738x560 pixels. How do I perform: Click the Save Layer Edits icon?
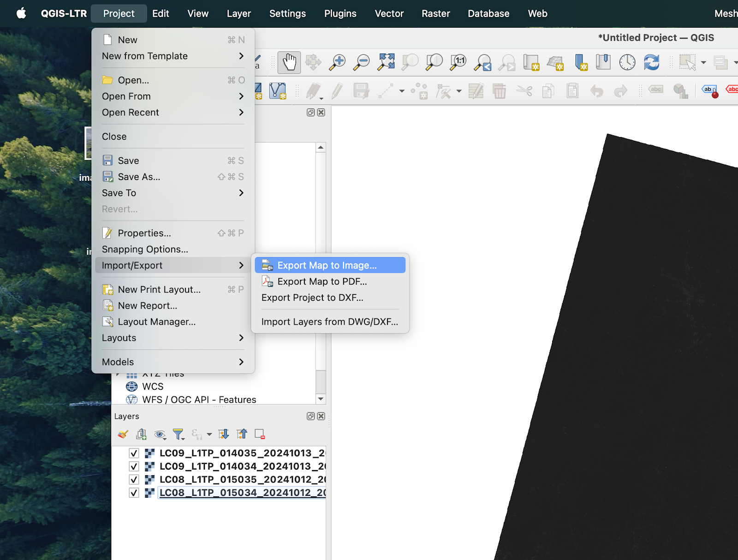(361, 91)
